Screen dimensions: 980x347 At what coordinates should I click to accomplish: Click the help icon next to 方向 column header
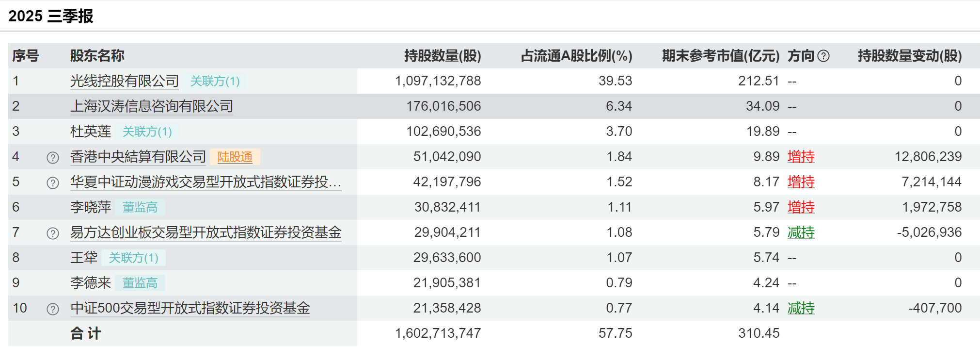coord(822,55)
